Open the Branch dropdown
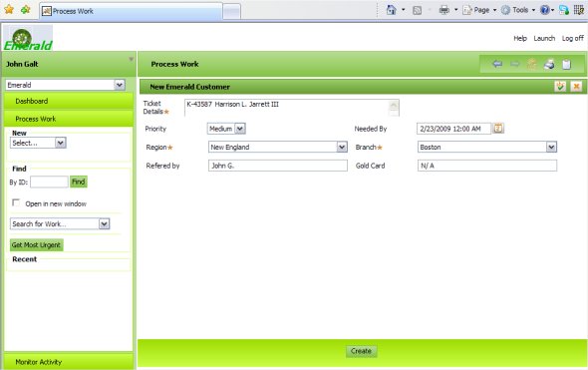The height and width of the screenshot is (370, 588). (551, 147)
